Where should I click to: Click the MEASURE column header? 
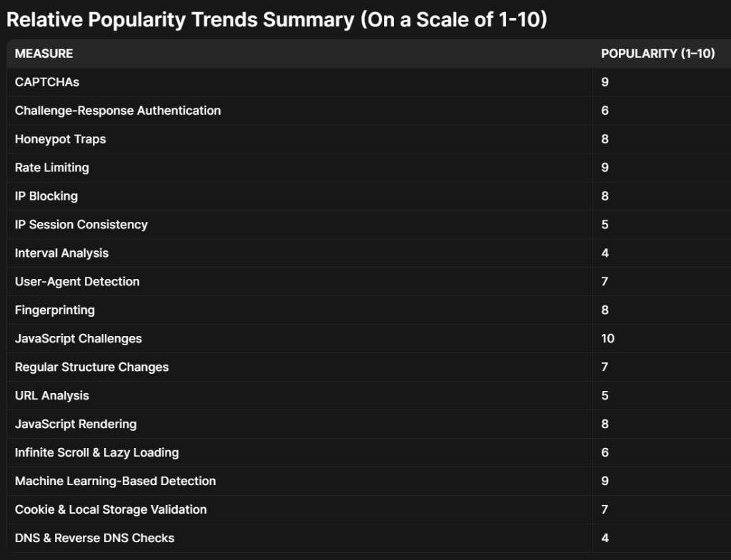click(x=44, y=54)
